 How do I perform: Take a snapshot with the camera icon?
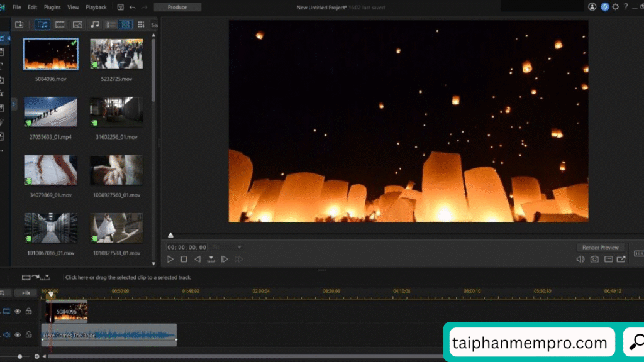coord(594,259)
